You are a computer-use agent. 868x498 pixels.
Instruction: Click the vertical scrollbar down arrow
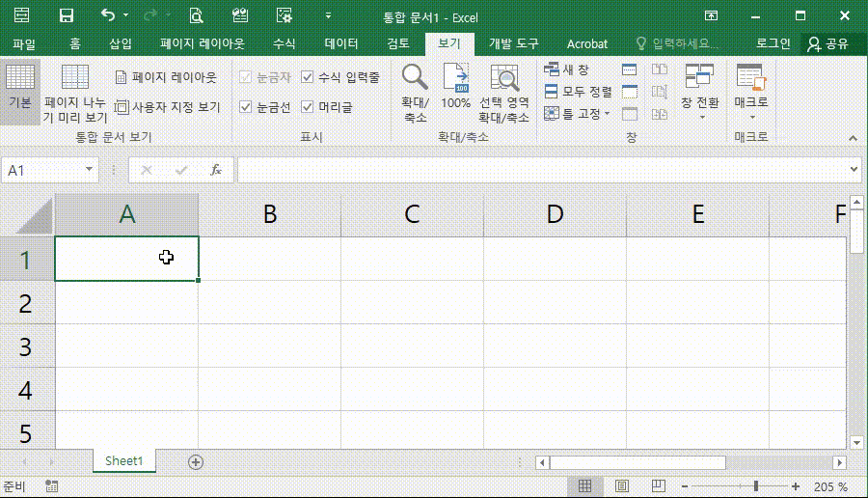click(x=856, y=442)
